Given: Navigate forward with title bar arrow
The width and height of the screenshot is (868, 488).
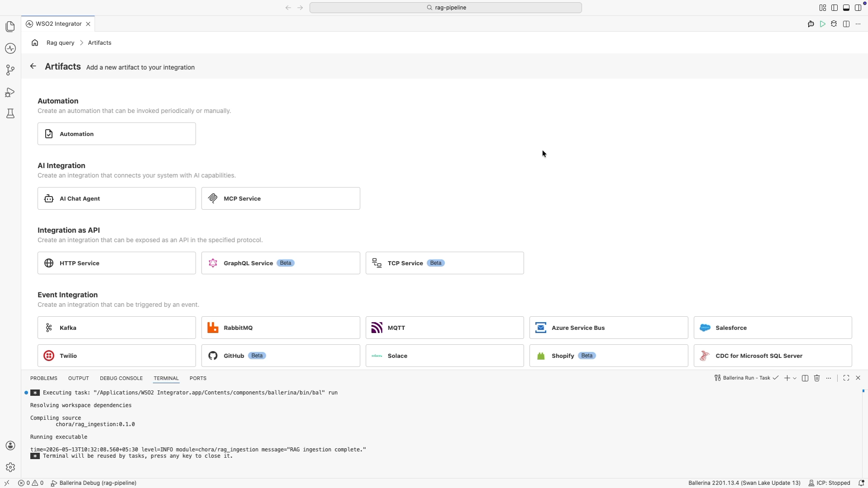Looking at the screenshot, I should pyautogui.click(x=300, y=8).
